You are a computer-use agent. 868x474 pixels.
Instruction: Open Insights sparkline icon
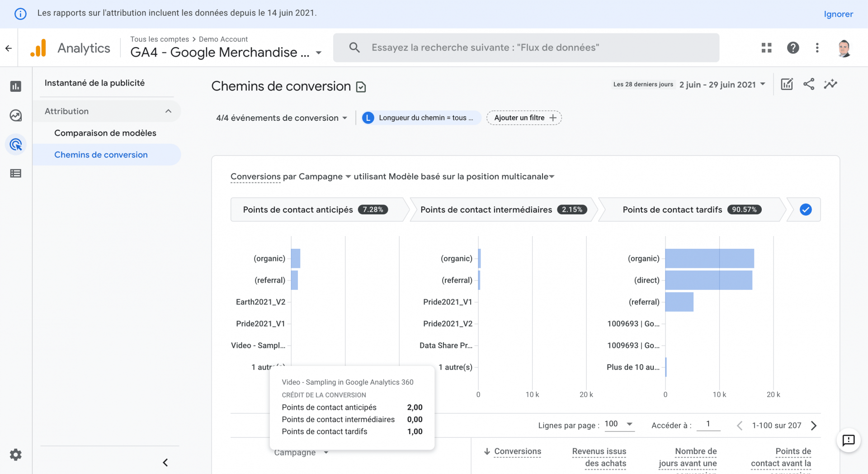tap(830, 84)
